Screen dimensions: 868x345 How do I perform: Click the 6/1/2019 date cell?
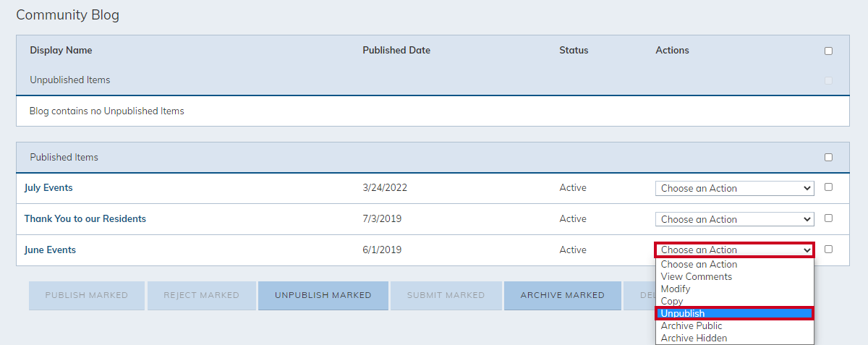pos(382,250)
